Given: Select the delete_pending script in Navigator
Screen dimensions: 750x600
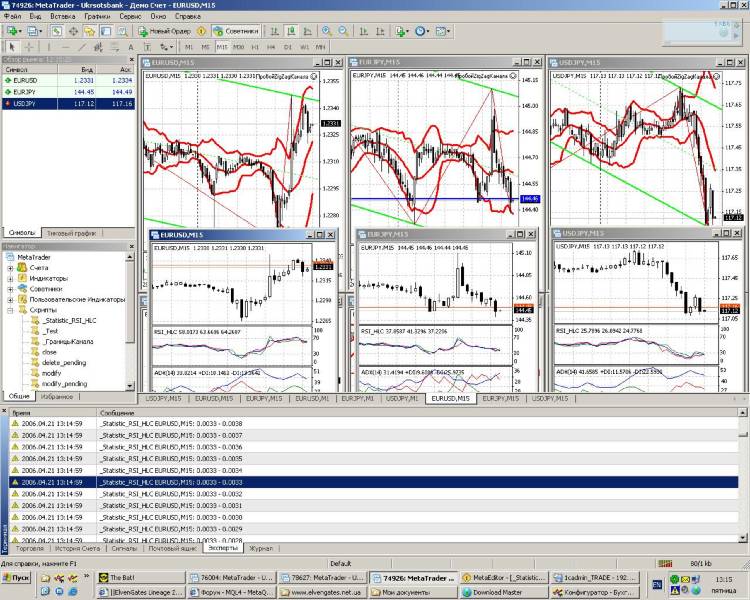Looking at the screenshot, I should (64, 363).
